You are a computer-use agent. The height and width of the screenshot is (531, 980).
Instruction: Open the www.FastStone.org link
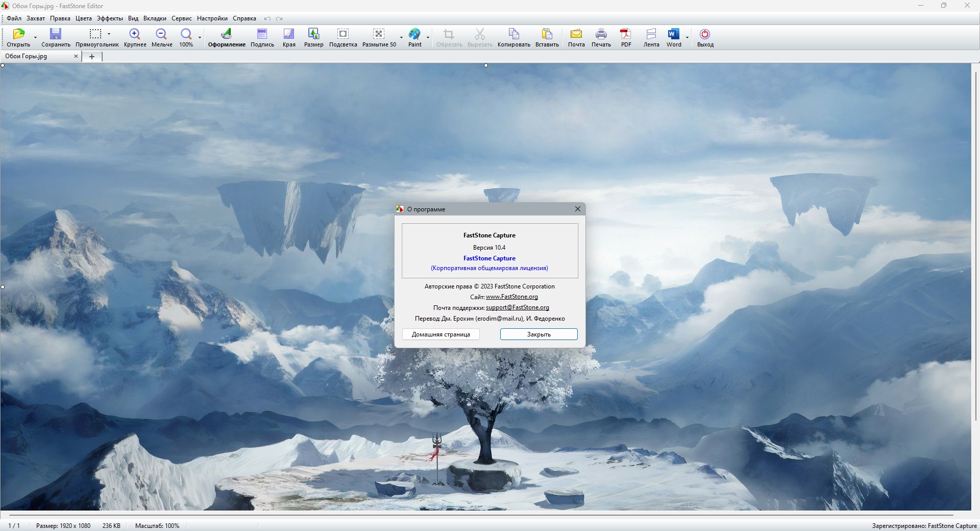point(512,297)
